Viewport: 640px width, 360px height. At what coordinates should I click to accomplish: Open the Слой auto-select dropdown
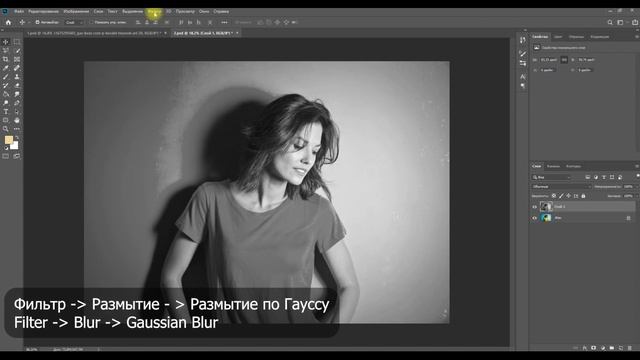tap(74, 22)
